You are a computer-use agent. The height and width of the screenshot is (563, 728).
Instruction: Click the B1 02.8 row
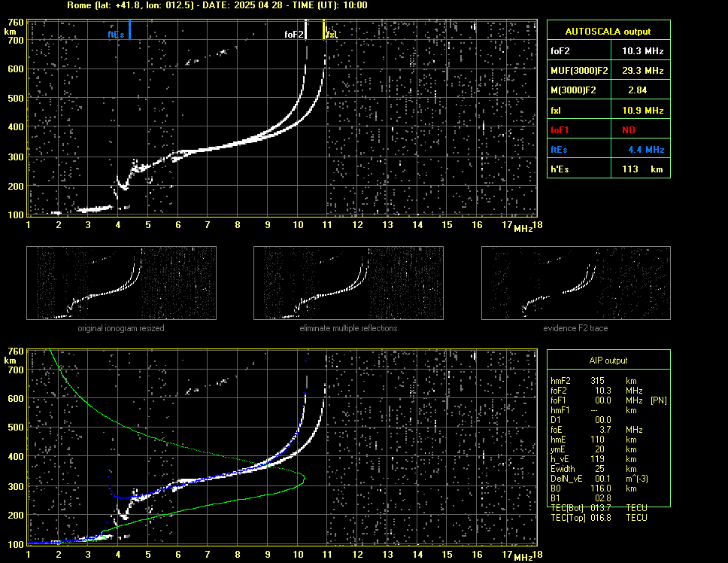(x=581, y=498)
